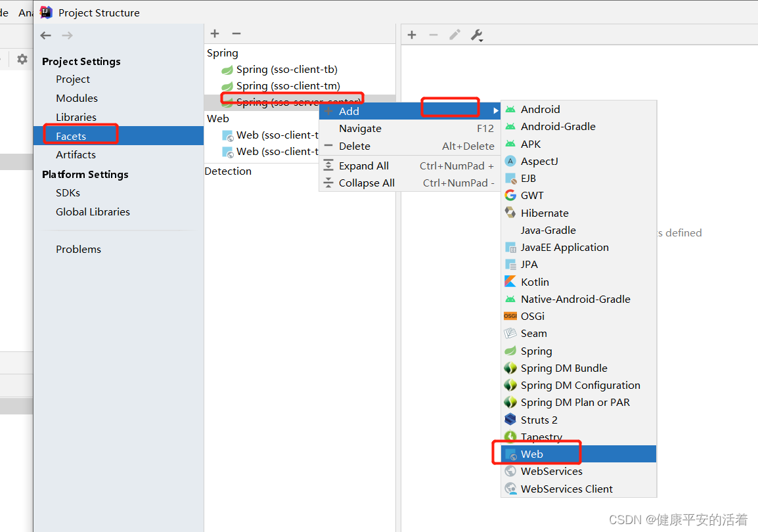Click the settings gear icon on the left
The height and width of the screenshot is (532, 758).
tap(22, 59)
